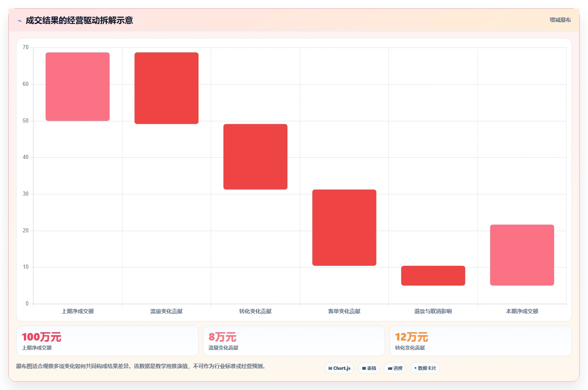Image resolution: width=588 pixels, height=390 pixels.
Task: Select the Chart.js chip
Action: click(339, 368)
